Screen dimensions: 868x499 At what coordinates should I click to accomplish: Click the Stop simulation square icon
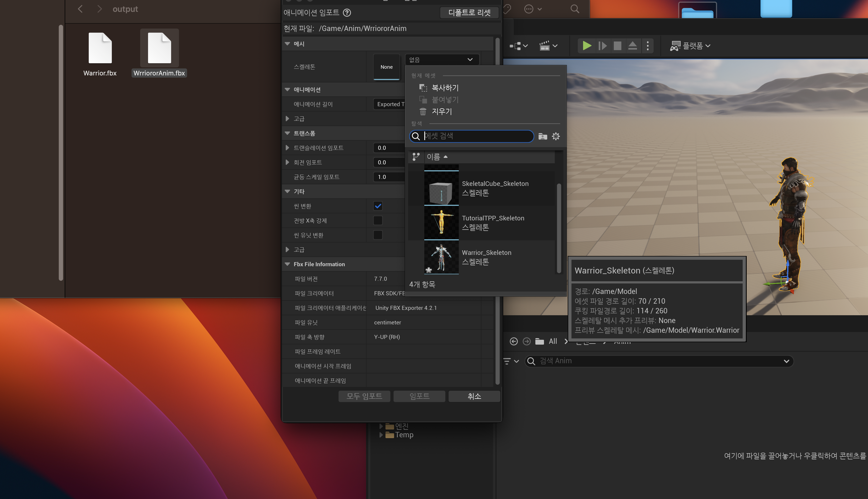click(617, 46)
